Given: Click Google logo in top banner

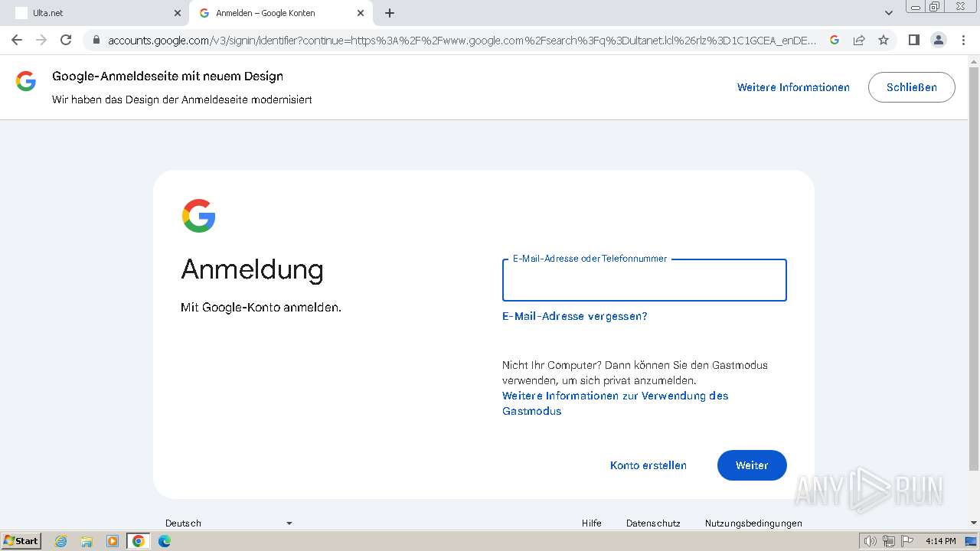Looking at the screenshot, I should [26, 81].
